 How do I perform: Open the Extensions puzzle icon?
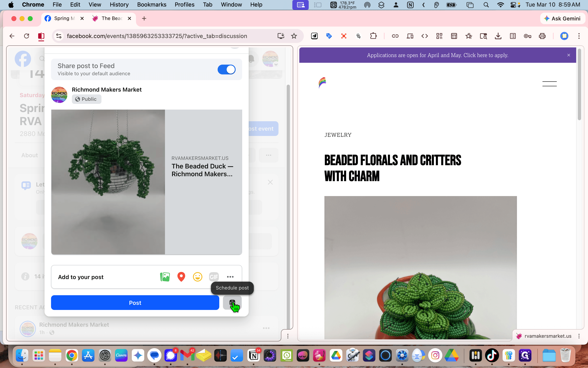(x=373, y=36)
